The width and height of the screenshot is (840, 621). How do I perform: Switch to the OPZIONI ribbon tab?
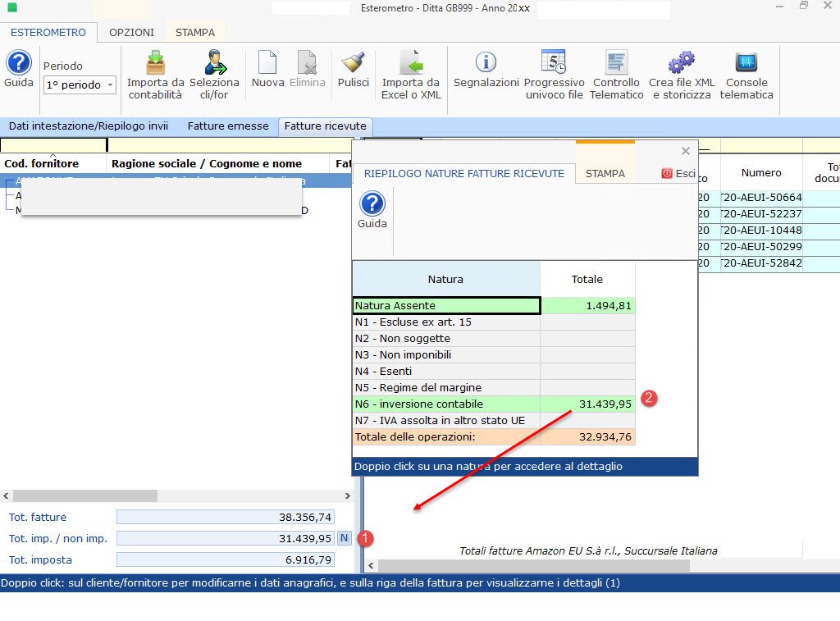131,32
